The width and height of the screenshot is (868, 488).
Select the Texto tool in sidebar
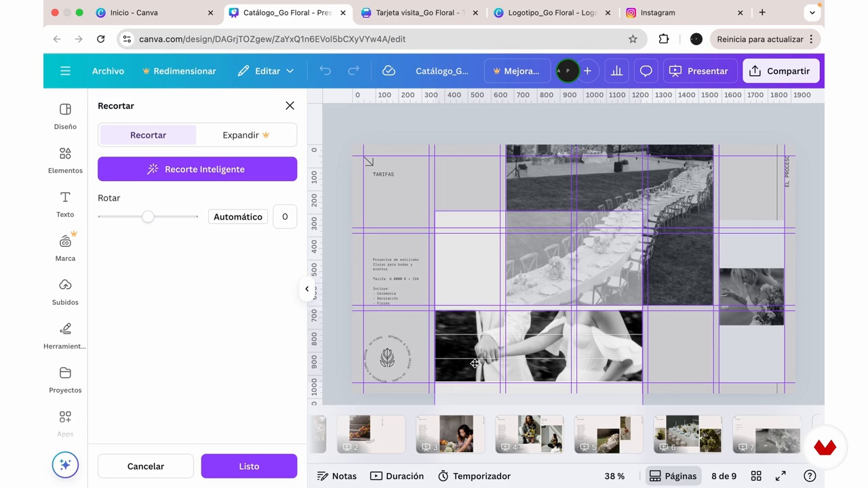click(x=65, y=204)
